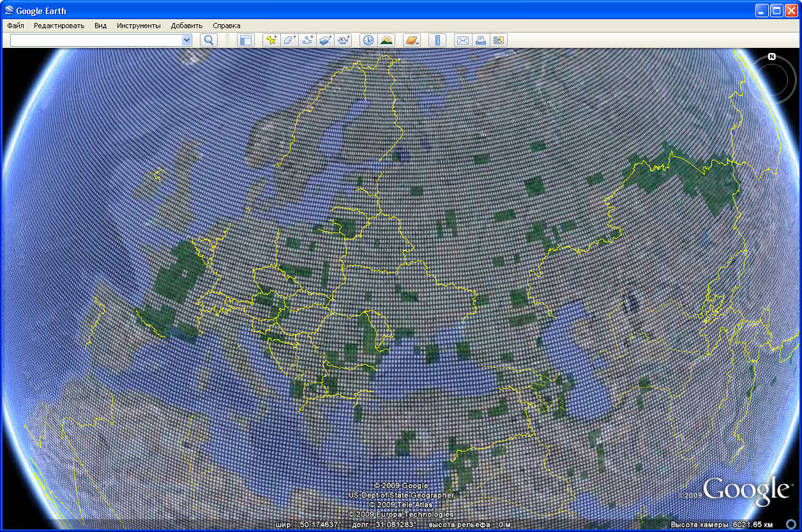Select the Add Polygon tool
The image size is (802, 532).
pos(289,40)
